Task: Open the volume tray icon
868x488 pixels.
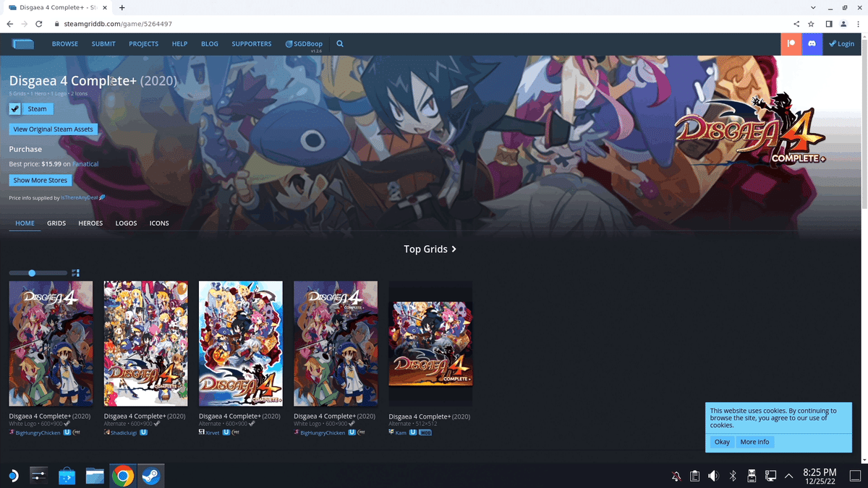Action: click(x=713, y=476)
